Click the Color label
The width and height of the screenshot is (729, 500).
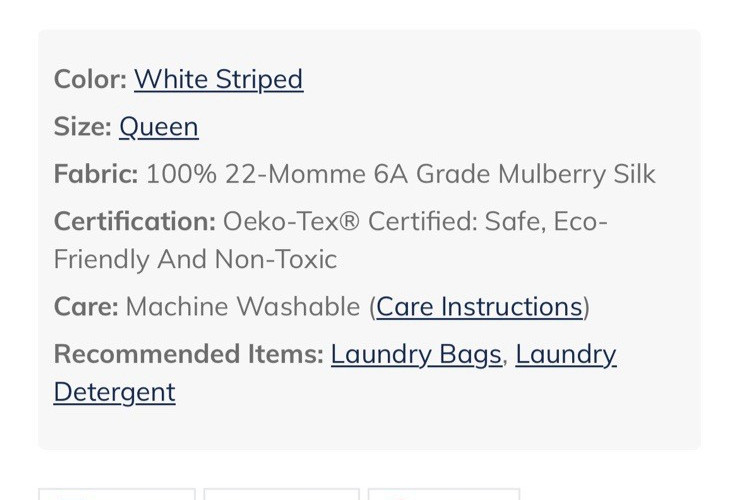click(x=91, y=79)
